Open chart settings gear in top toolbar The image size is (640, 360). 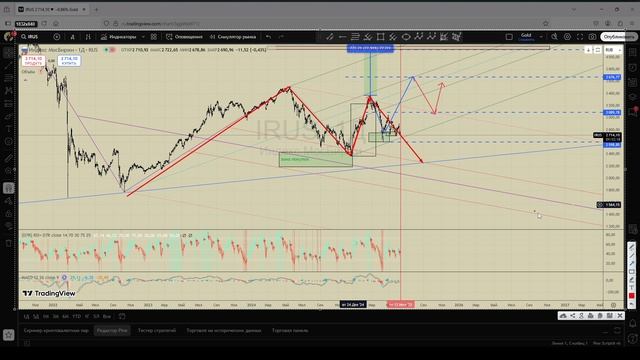pos(567,37)
